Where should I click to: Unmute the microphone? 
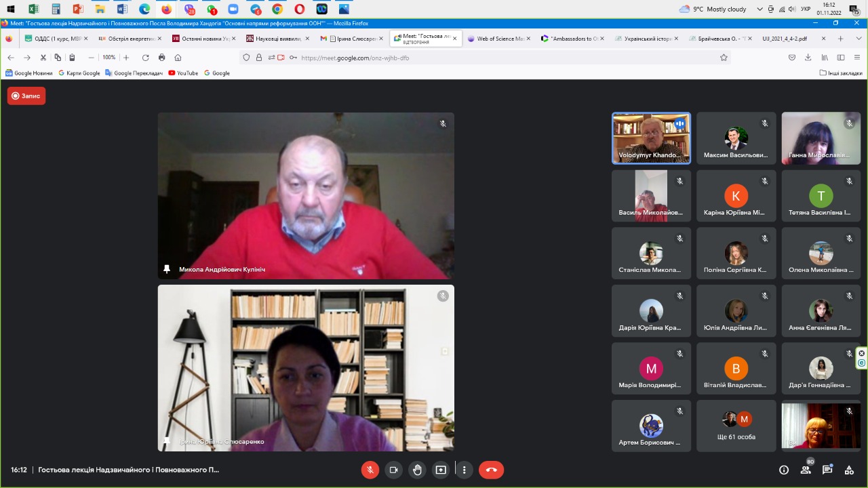[370, 470]
